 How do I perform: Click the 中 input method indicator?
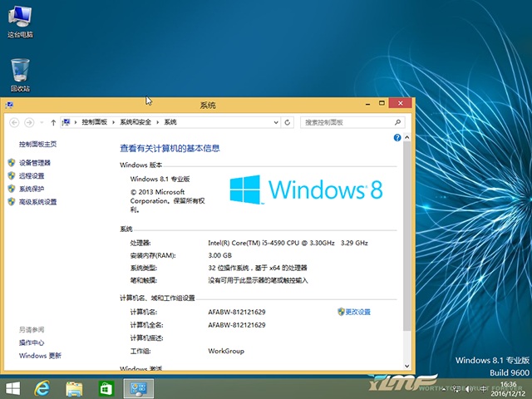[x=483, y=389]
